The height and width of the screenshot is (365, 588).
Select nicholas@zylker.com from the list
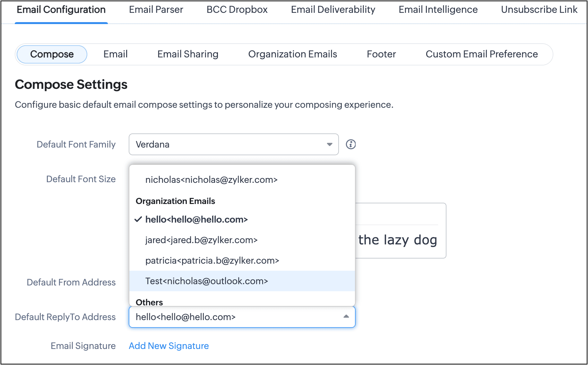point(211,180)
